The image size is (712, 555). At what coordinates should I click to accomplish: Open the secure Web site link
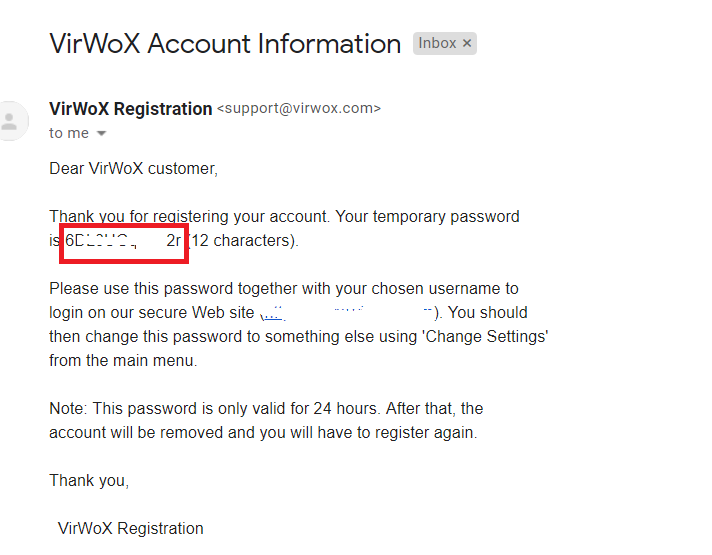tap(347, 313)
